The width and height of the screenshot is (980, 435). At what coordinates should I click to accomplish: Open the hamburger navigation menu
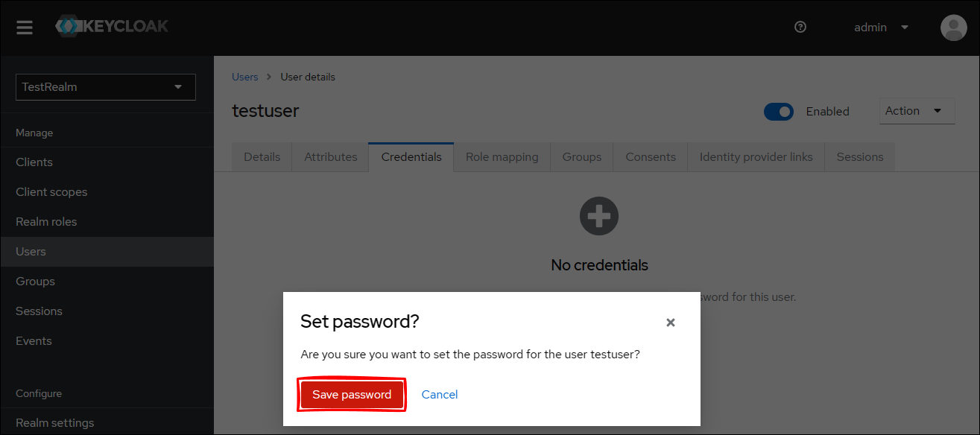25,28
